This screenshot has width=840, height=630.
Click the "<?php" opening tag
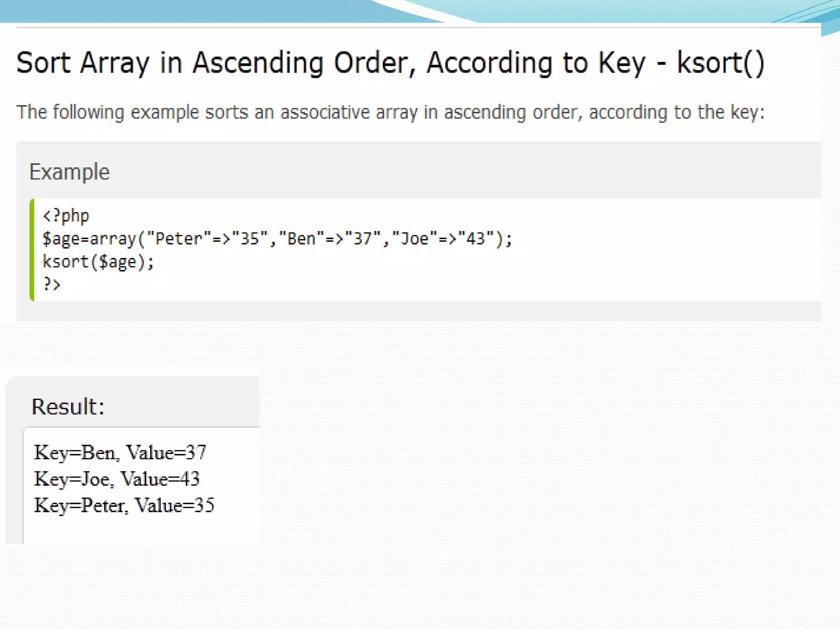point(66,216)
